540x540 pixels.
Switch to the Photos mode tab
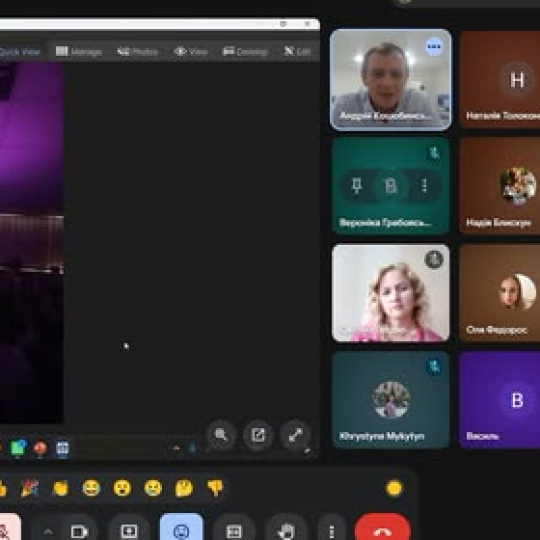click(138, 52)
